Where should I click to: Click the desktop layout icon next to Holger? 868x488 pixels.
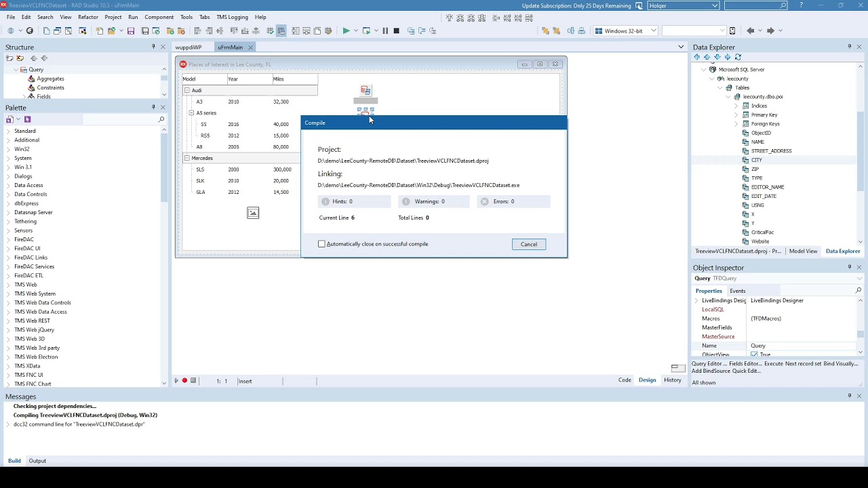tap(638, 5)
